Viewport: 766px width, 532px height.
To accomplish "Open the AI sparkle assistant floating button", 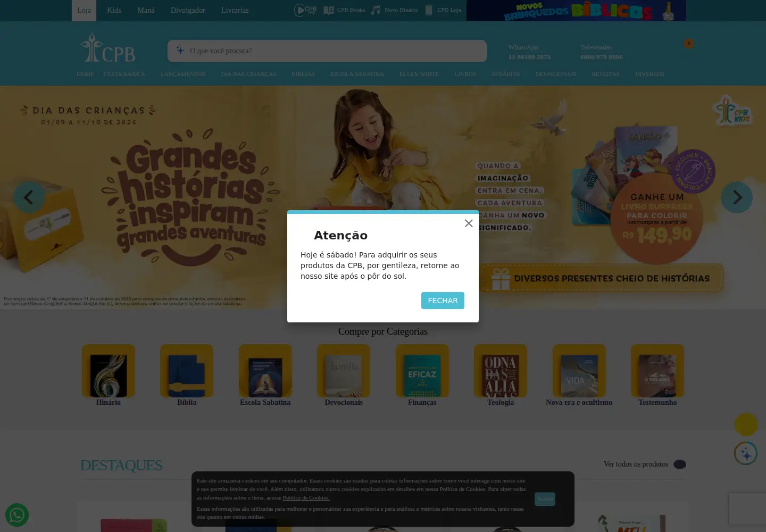I will 746,454.
